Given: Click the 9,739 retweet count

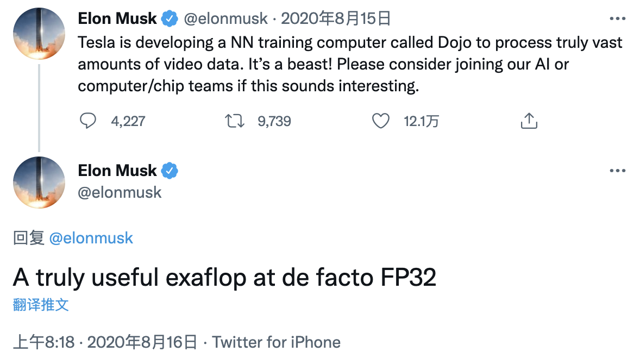Looking at the screenshot, I should [x=274, y=121].
